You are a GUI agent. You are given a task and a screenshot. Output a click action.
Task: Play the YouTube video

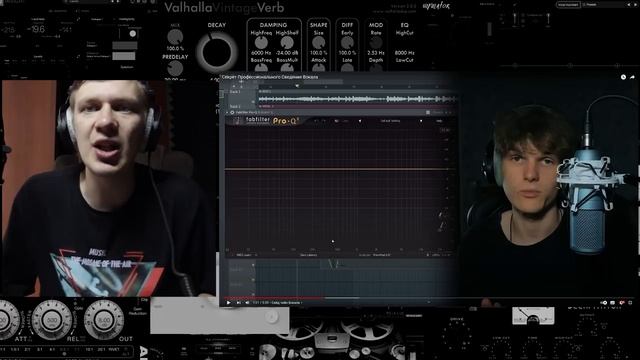[x=229, y=302]
